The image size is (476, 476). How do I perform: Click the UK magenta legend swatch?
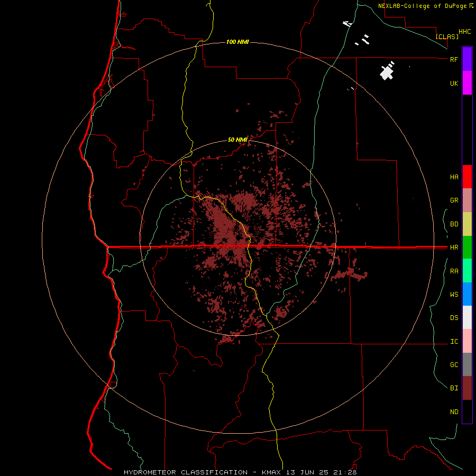click(467, 83)
